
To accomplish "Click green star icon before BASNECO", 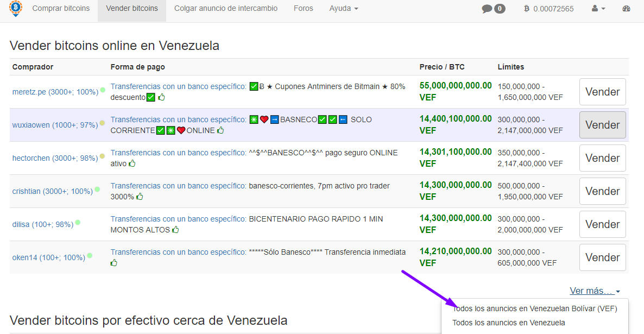I will click(x=254, y=119).
